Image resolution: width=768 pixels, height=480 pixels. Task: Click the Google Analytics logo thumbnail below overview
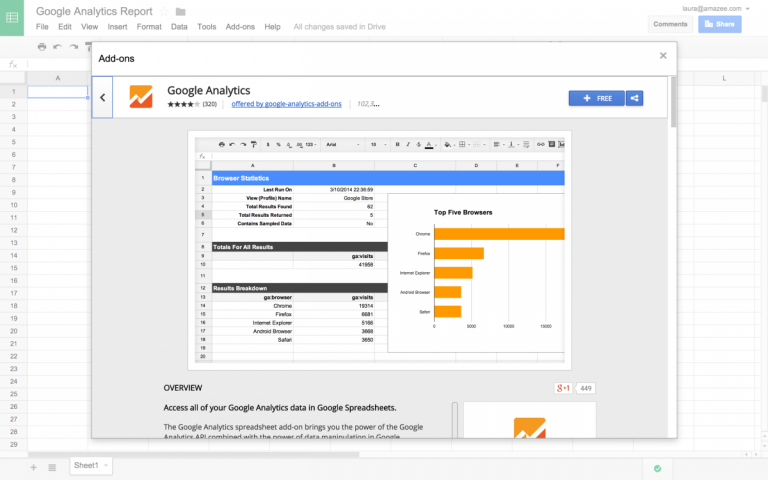(529, 427)
